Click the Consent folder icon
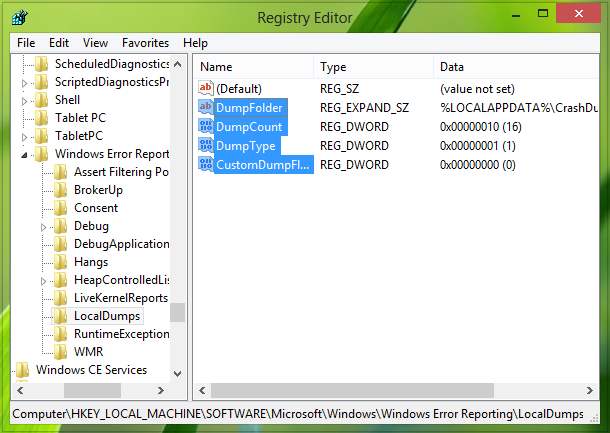The height and width of the screenshot is (433, 610). [x=61, y=208]
